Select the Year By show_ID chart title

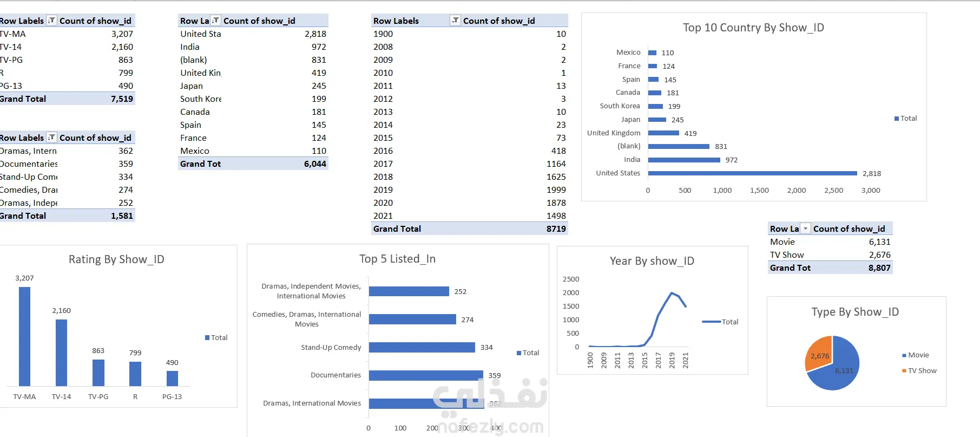(x=652, y=261)
